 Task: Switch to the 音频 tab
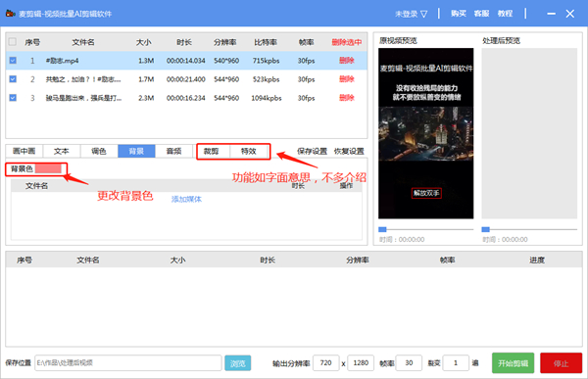[x=174, y=151]
